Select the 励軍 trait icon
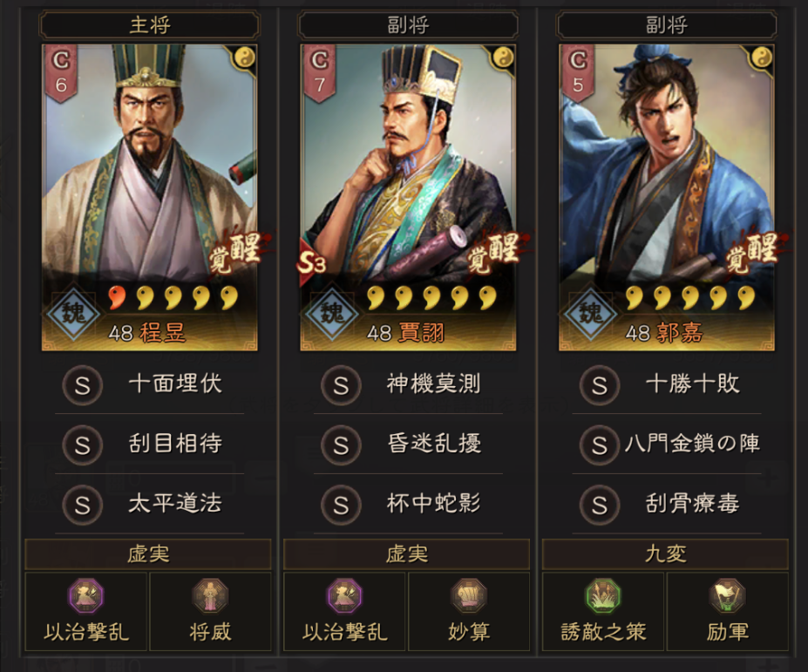Screen dimensions: 808x672 pyautogui.click(x=727, y=596)
